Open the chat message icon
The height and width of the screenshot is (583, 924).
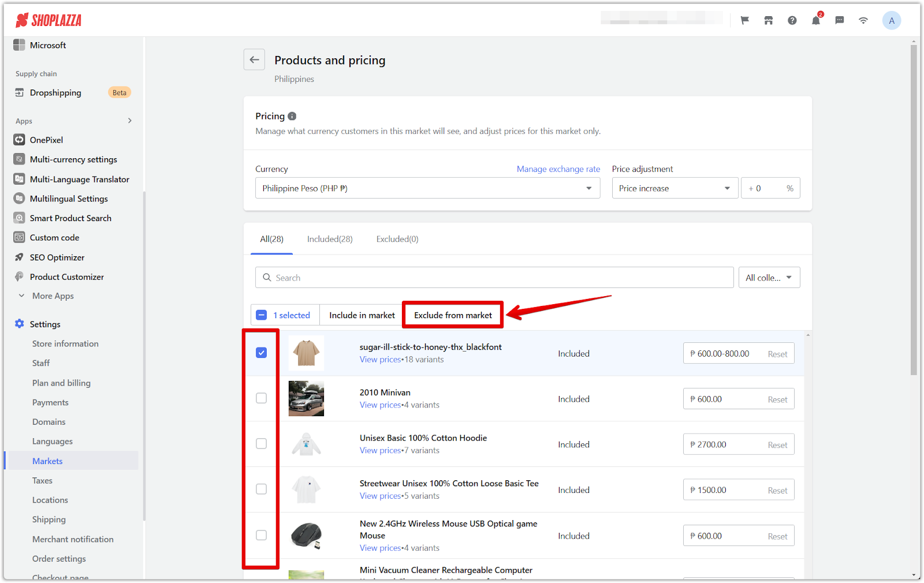840,20
